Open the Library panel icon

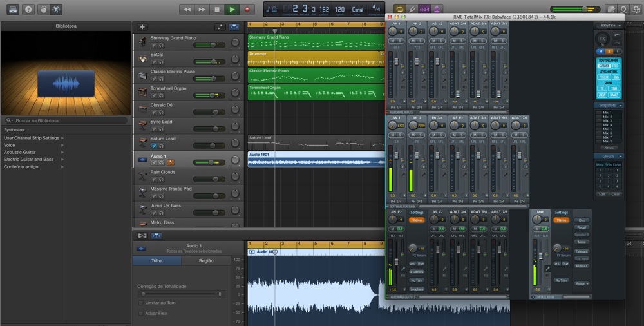coord(13,9)
